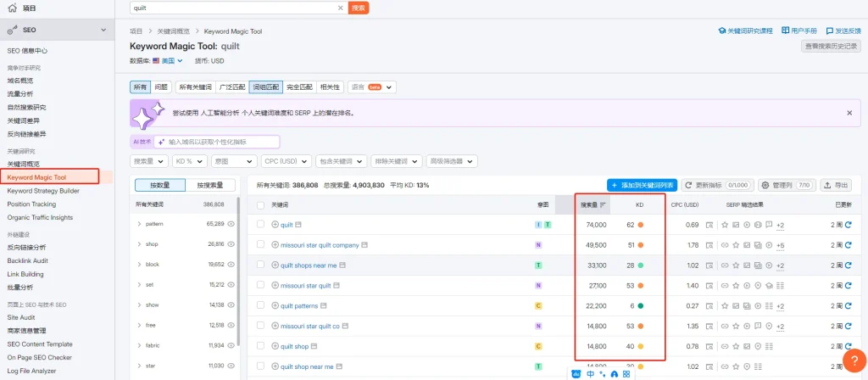Open the 包含关键词 filter dropdown
Viewport: 868px width, 380px height.
[x=341, y=161]
